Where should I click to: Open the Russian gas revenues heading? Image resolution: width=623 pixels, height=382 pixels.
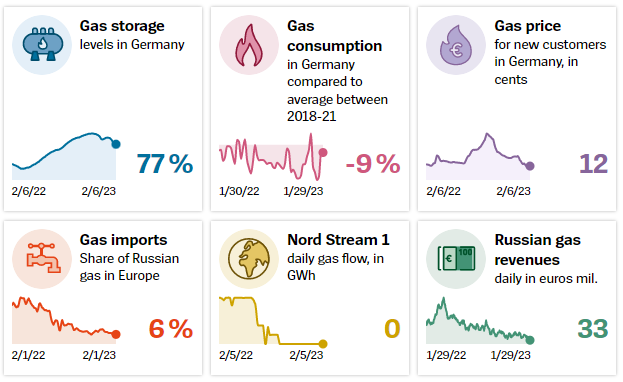click(x=538, y=250)
